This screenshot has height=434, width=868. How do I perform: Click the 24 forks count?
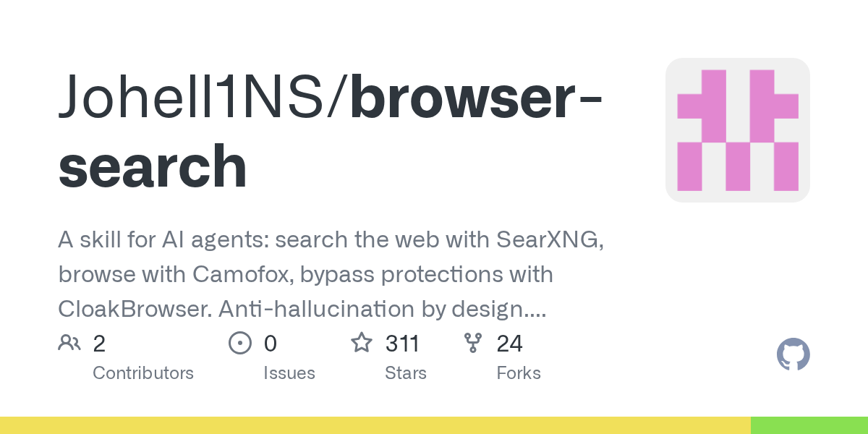click(x=509, y=344)
